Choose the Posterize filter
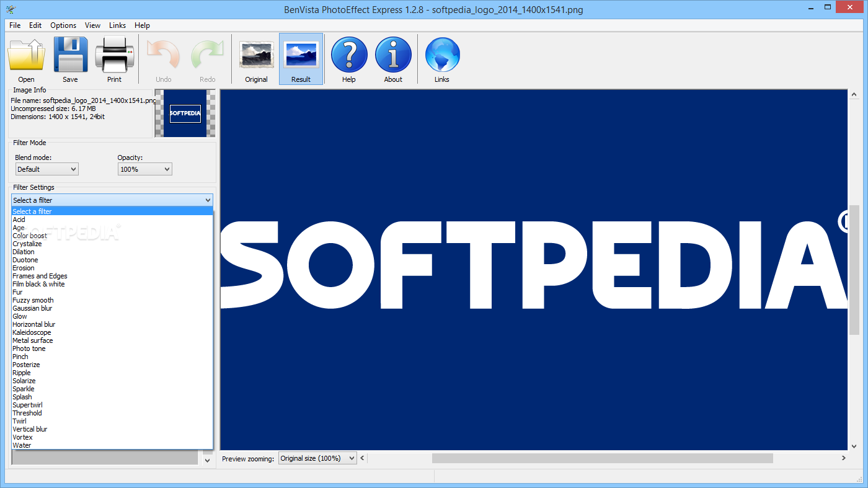The width and height of the screenshot is (868, 488). [x=112, y=365]
